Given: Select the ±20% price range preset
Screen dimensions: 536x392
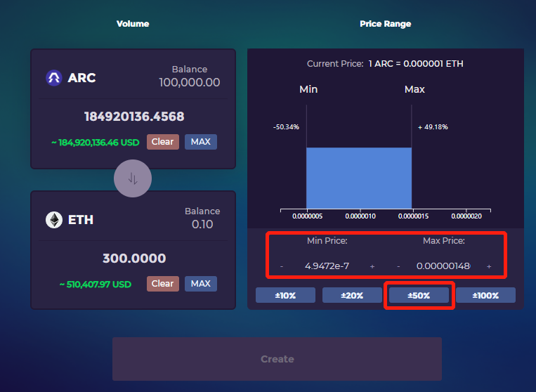Looking at the screenshot, I should click(352, 296).
